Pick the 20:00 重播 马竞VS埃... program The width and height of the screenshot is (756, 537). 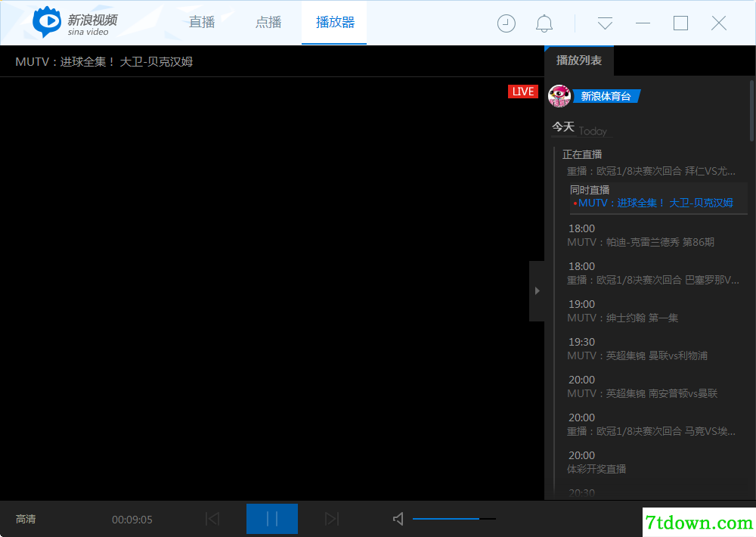coord(652,424)
